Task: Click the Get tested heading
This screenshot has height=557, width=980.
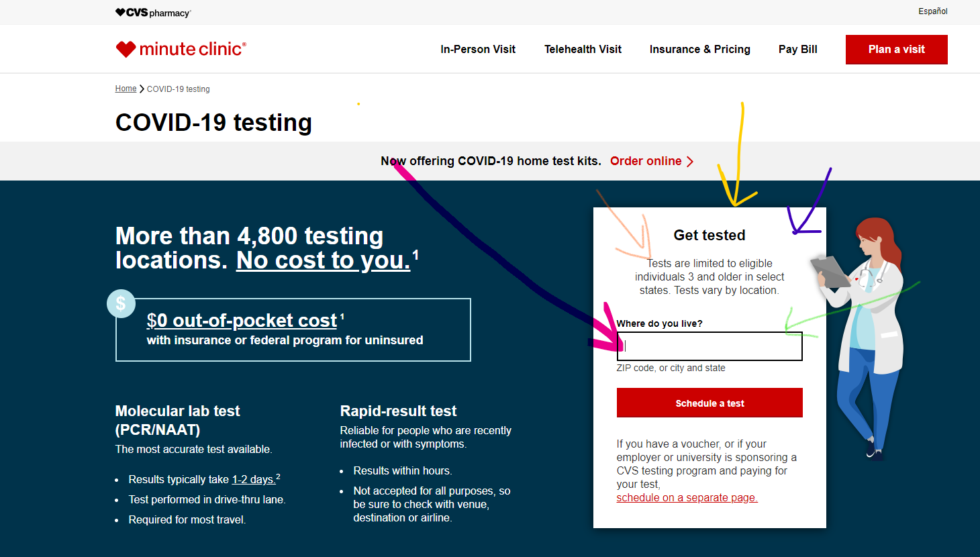Action: click(709, 236)
